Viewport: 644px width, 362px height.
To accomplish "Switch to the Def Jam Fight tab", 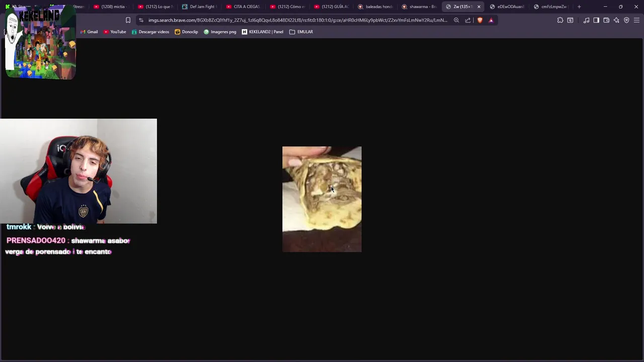I will pos(199,7).
